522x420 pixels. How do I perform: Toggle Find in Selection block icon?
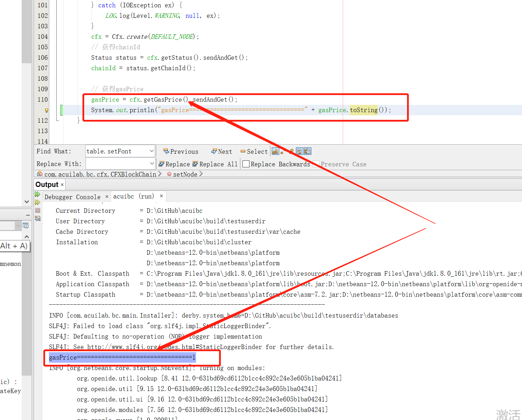299,151
